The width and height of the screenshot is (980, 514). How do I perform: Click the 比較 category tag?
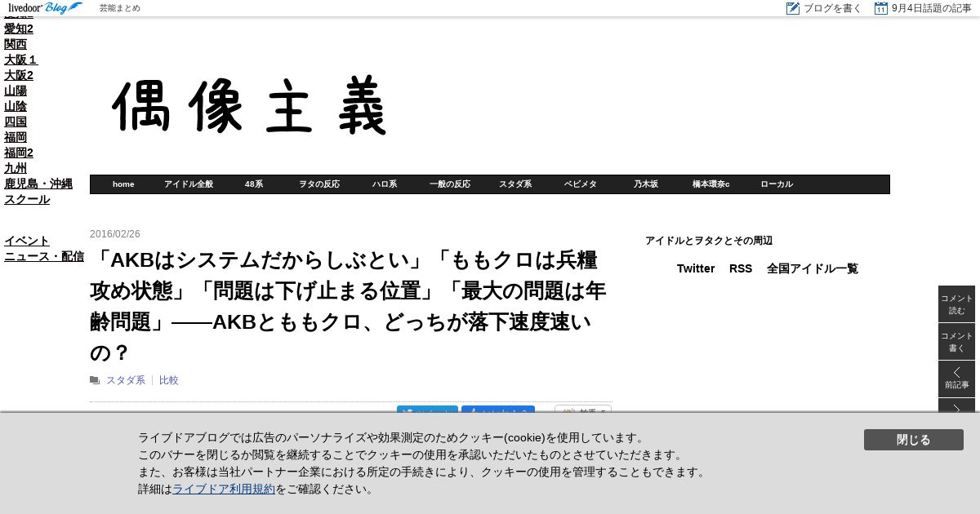[169, 380]
